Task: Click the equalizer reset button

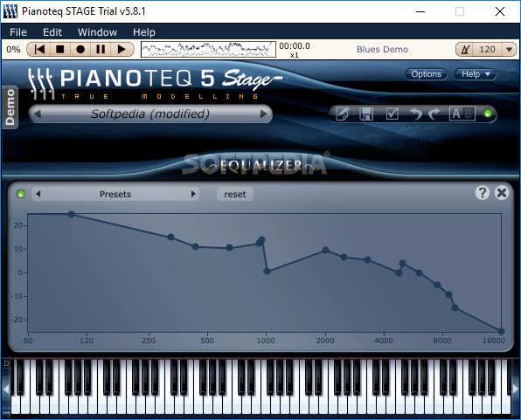Action: [x=235, y=194]
